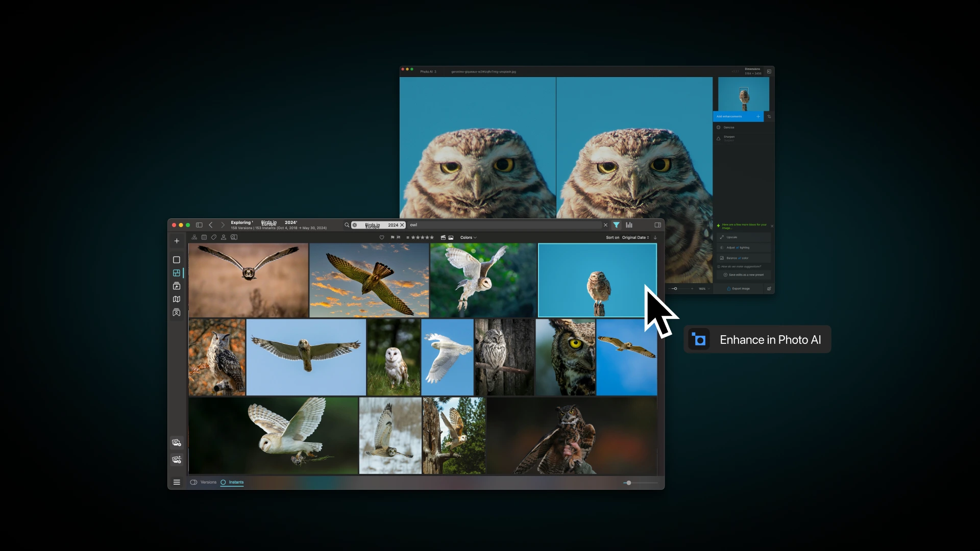Screen dimensions: 980x551
Task: Open the map view sidebar icon
Action: tap(177, 299)
